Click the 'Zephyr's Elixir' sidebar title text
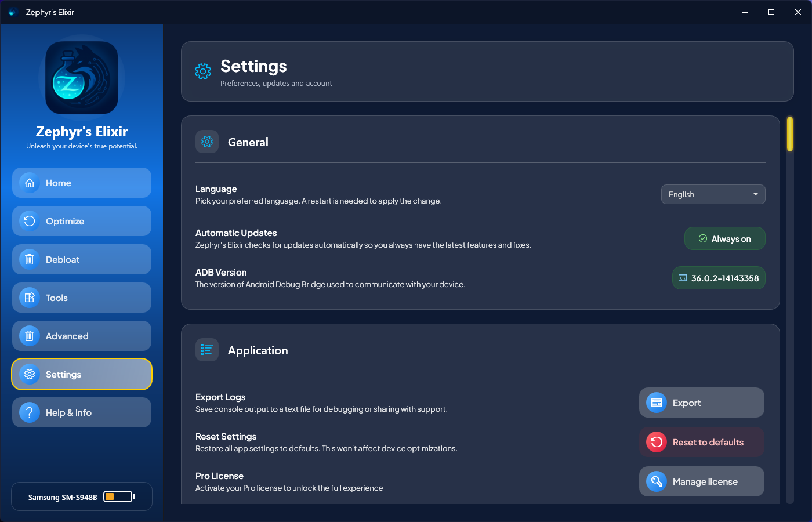This screenshot has width=812, height=522. click(x=82, y=132)
